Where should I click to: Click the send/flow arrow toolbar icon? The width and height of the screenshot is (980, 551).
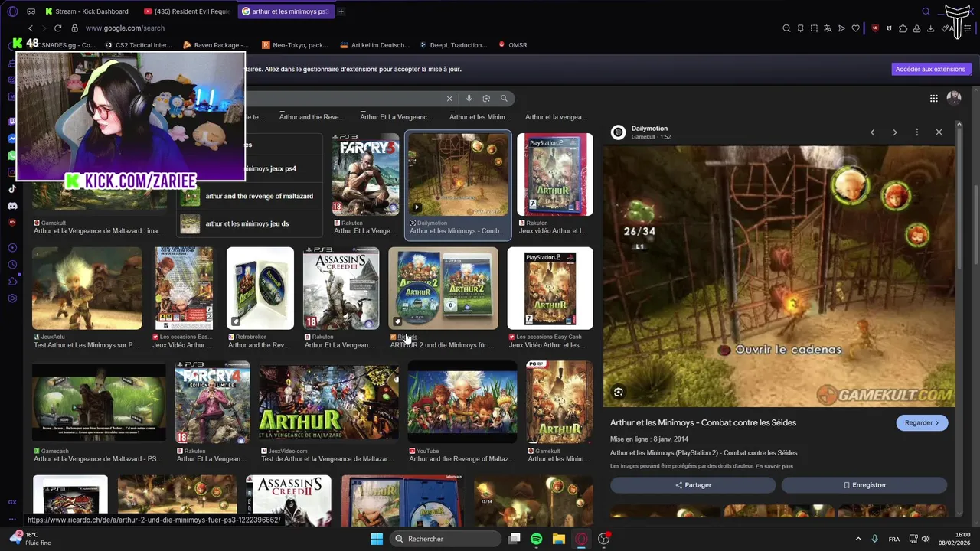click(x=841, y=28)
